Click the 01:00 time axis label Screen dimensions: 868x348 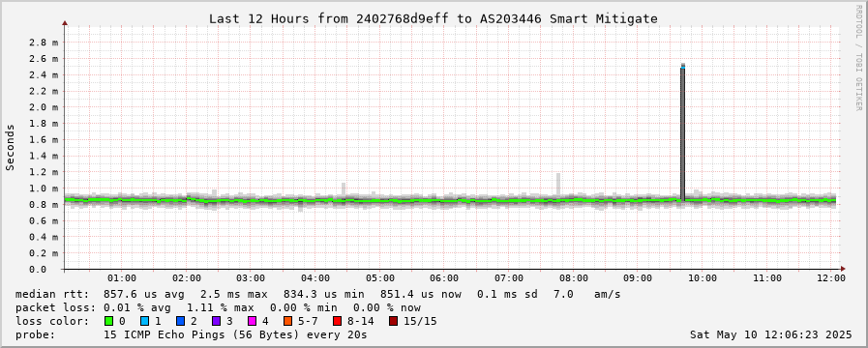click(121, 278)
